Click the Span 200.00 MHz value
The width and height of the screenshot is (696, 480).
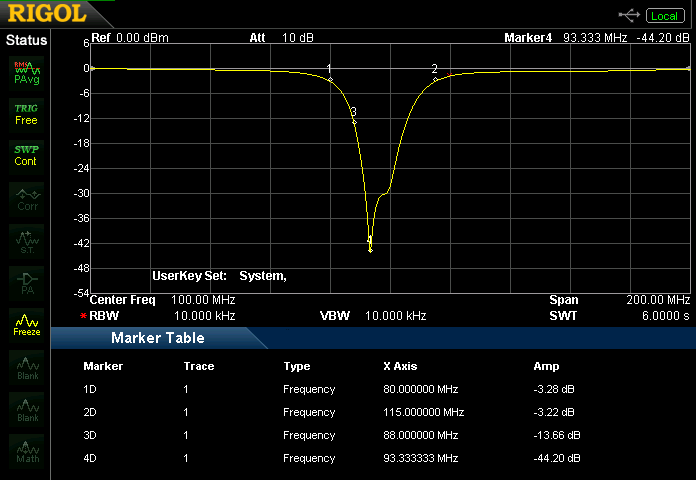tap(658, 300)
